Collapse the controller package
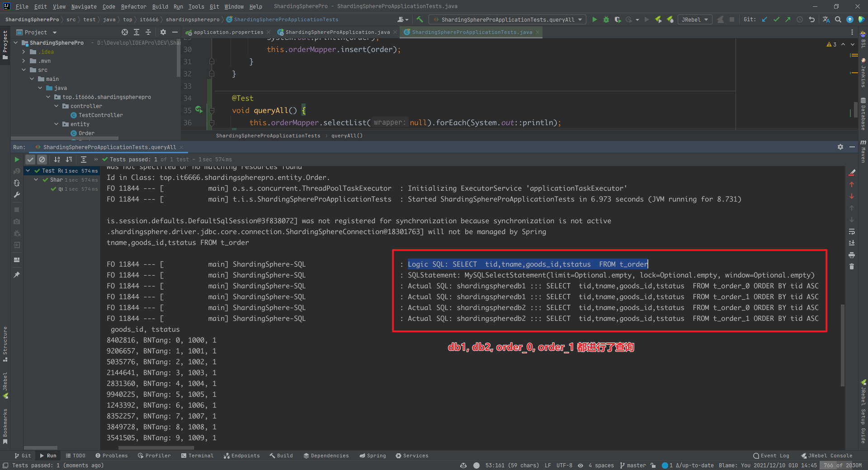The height and width of the screenshot is (470, 868). pyautogui.click(x=56, y=106)
